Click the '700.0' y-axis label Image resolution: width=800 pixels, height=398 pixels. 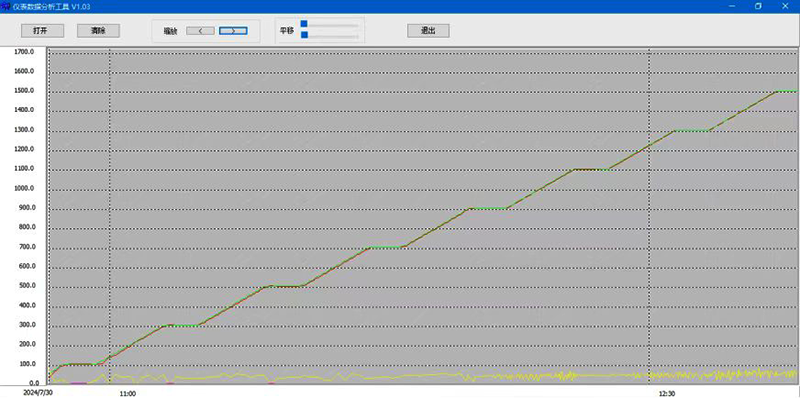click(26, 247)
